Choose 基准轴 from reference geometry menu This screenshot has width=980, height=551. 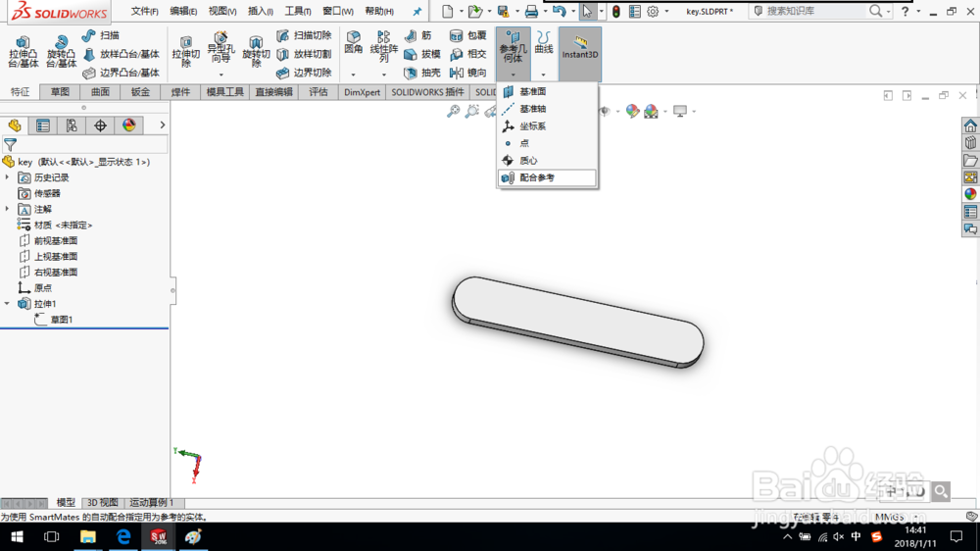[x=547, y=109]
